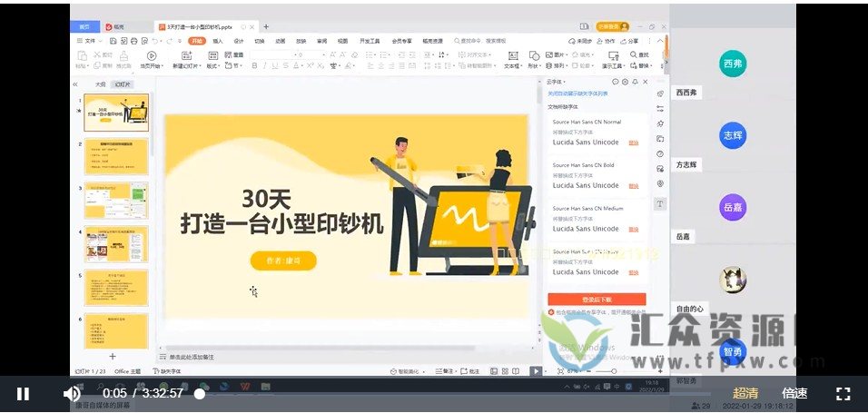Collapse the slide panel with double chevron

click(76, 84)
